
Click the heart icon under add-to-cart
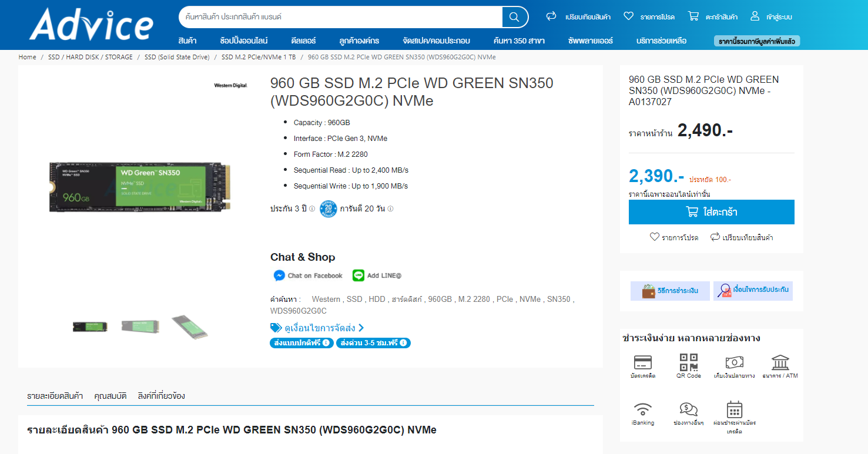(655, 237)
